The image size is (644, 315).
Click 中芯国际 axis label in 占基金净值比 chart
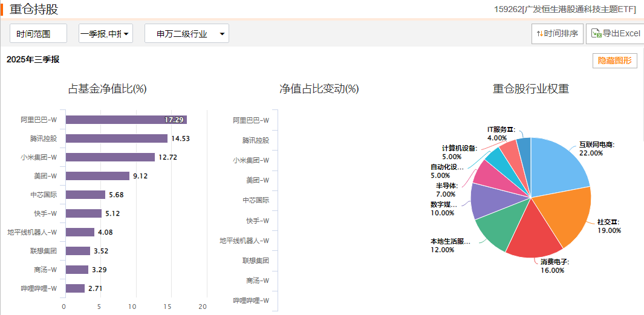[43, 195]
